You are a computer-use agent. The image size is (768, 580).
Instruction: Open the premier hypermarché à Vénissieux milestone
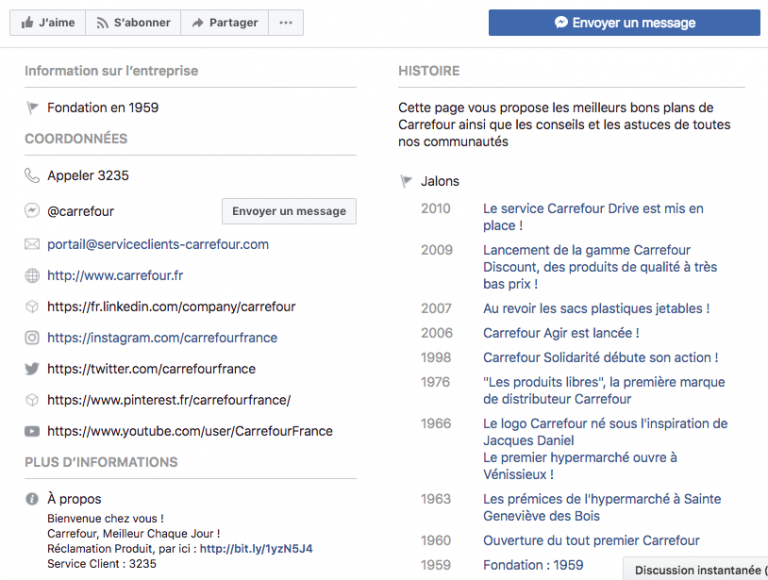580,466
